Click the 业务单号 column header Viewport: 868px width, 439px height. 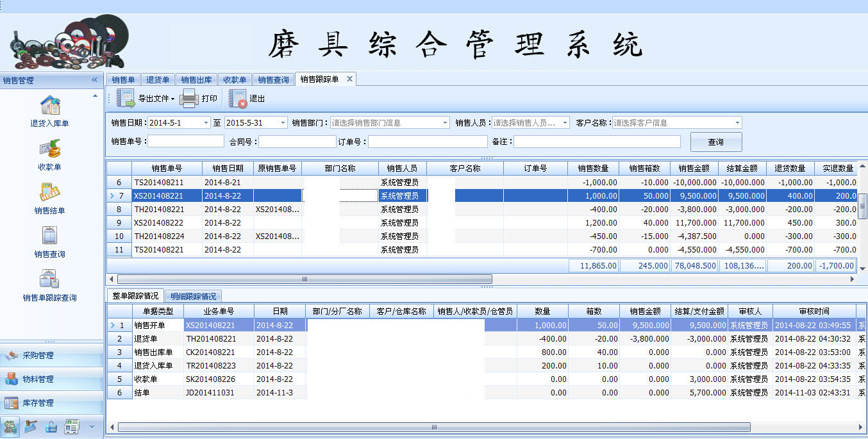click(219, 311)
